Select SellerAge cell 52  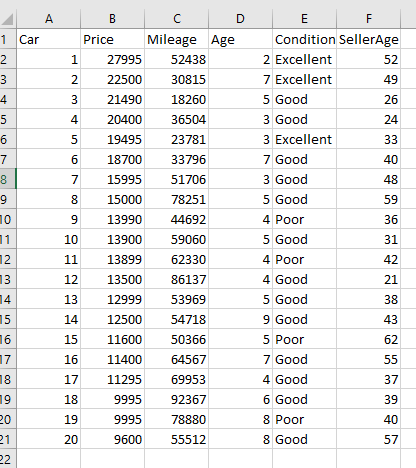[369, 59]
